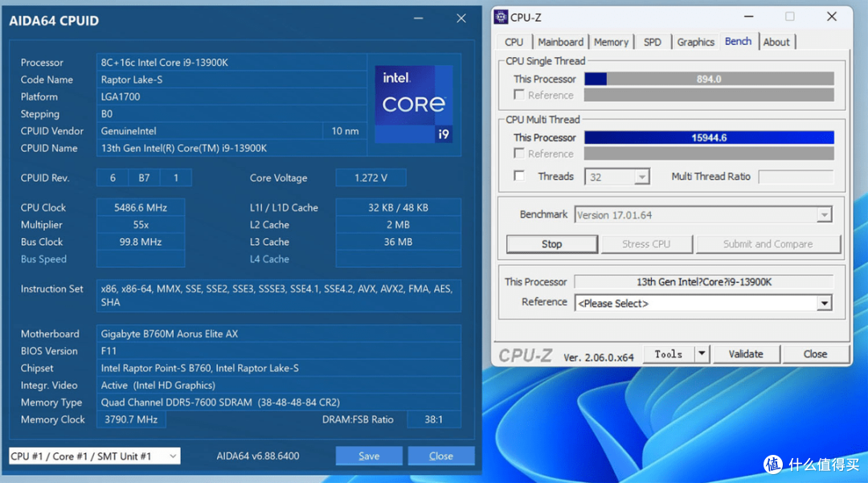Click the Motherboard value Gigabyte B760M Aorus Elite AX
Screen dimensions: 868x483
point(279,334)
